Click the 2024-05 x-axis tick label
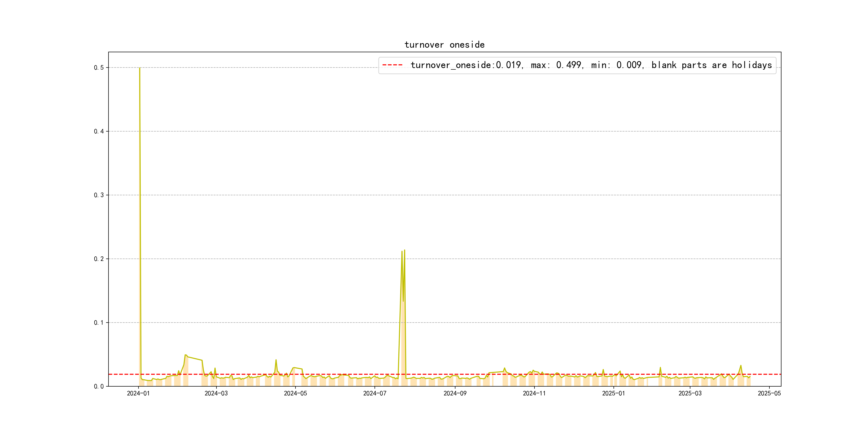The image size is (868, 434). 295,394
